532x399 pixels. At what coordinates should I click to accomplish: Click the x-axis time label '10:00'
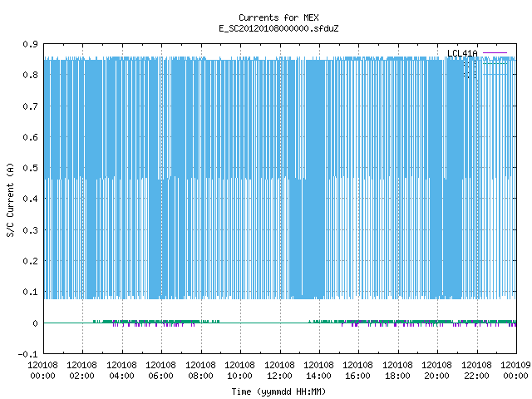coord(240,376)
